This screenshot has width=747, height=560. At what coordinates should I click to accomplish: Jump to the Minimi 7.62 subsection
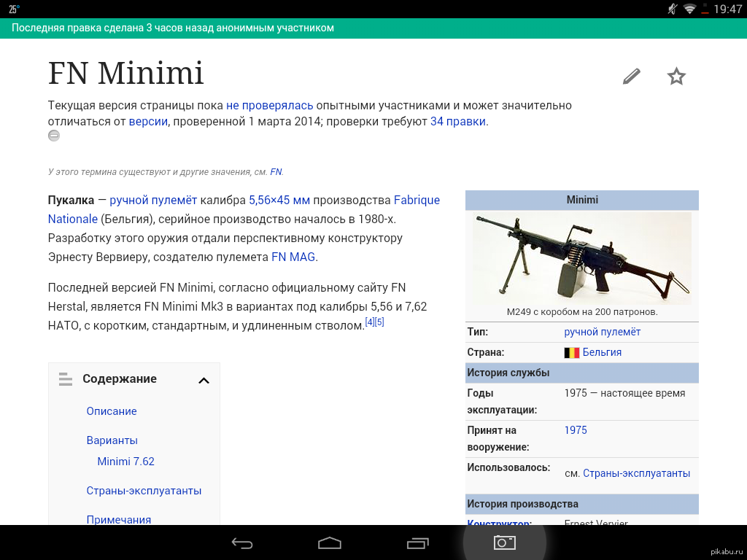[125, 462]
